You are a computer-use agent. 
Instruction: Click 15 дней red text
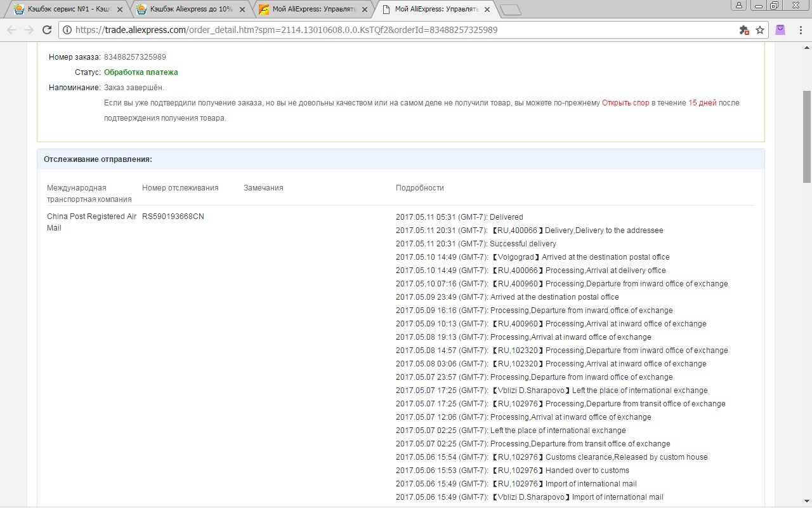(702, 103)
